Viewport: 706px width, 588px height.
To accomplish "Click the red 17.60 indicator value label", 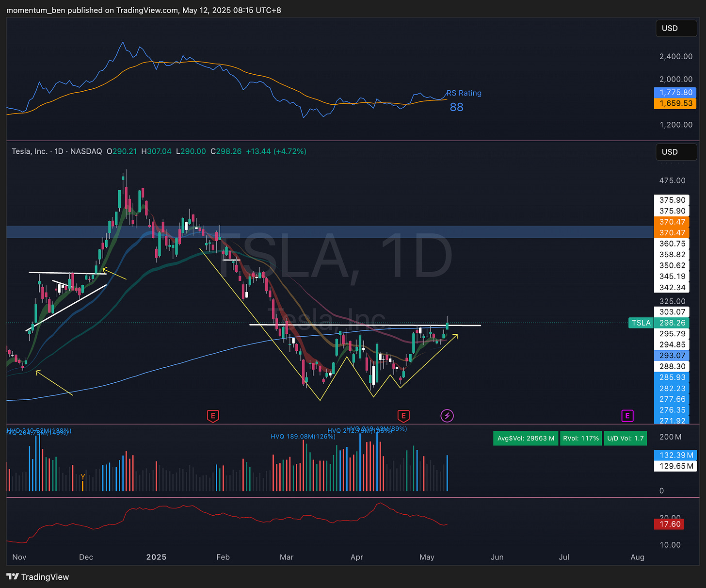I will point(670,524).
